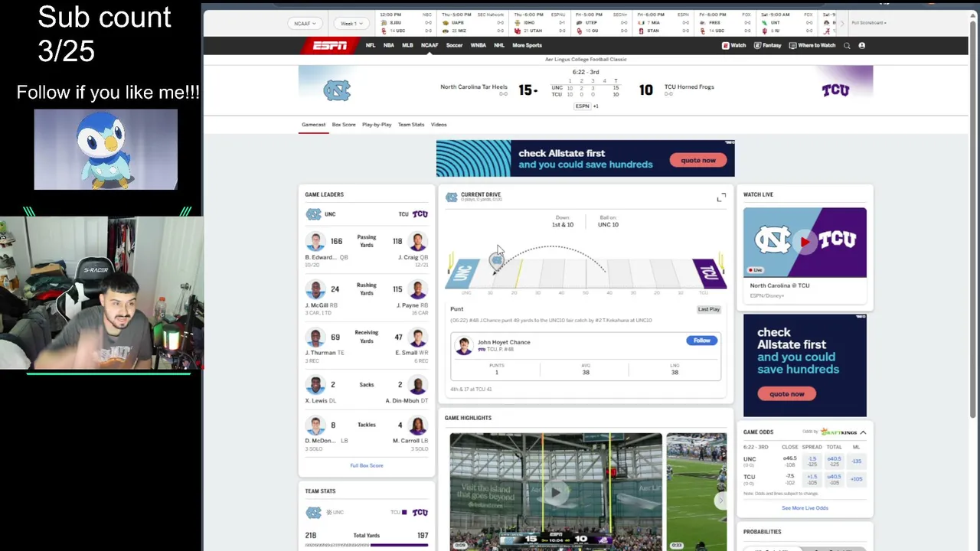Click X. Lewis defensive lineman headshot
Image resolution: width=980 pixels, height=551 pixels.
(315, 385)
